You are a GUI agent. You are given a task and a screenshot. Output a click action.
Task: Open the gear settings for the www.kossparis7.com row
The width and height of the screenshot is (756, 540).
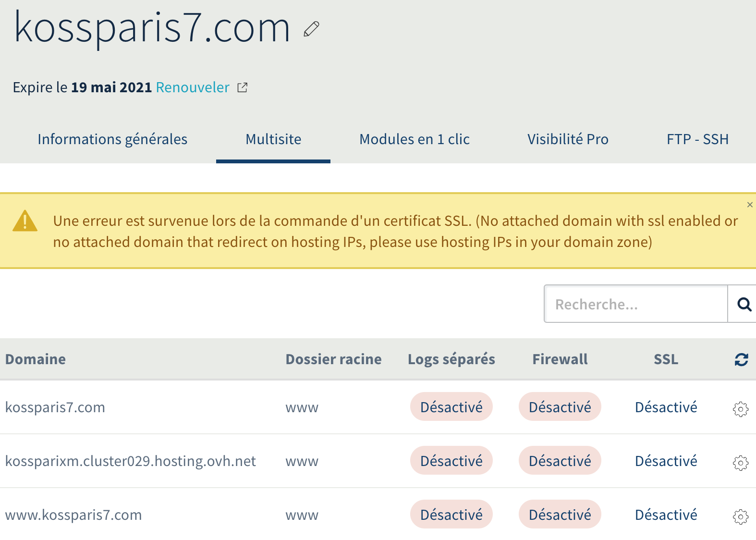(740, 516)
